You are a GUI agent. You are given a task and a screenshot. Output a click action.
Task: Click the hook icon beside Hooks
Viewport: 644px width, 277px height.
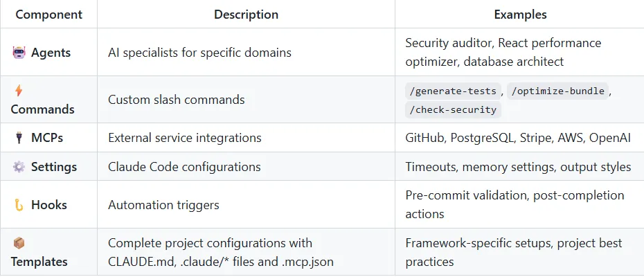(x=19, y=205)
